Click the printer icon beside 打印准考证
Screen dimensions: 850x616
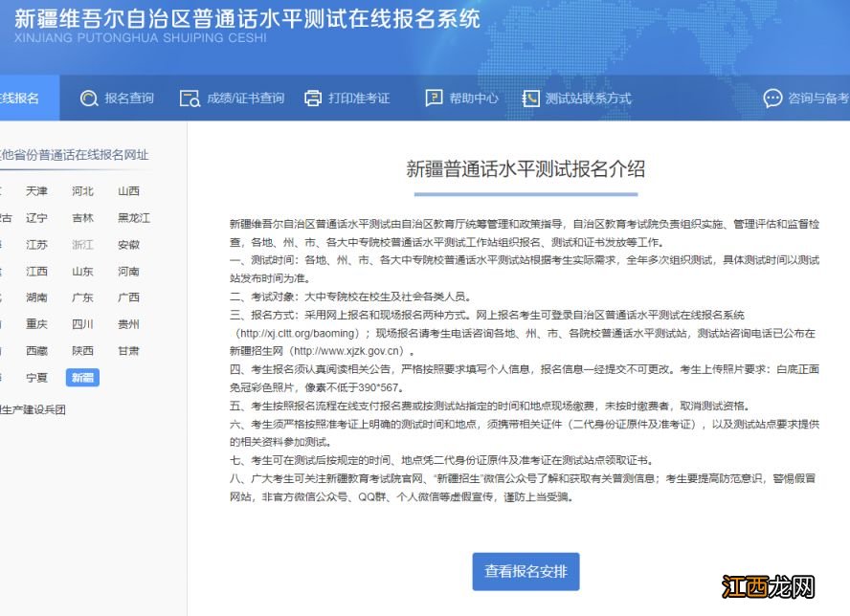312,98
